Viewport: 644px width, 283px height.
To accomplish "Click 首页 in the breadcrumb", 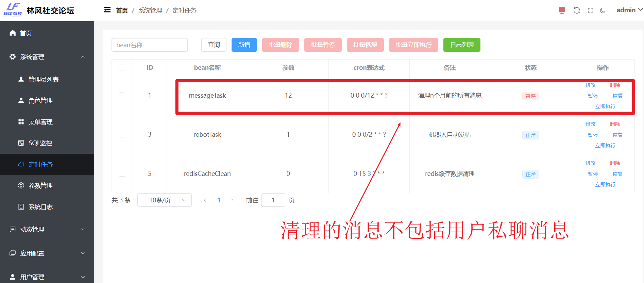I will pos(122,11).
